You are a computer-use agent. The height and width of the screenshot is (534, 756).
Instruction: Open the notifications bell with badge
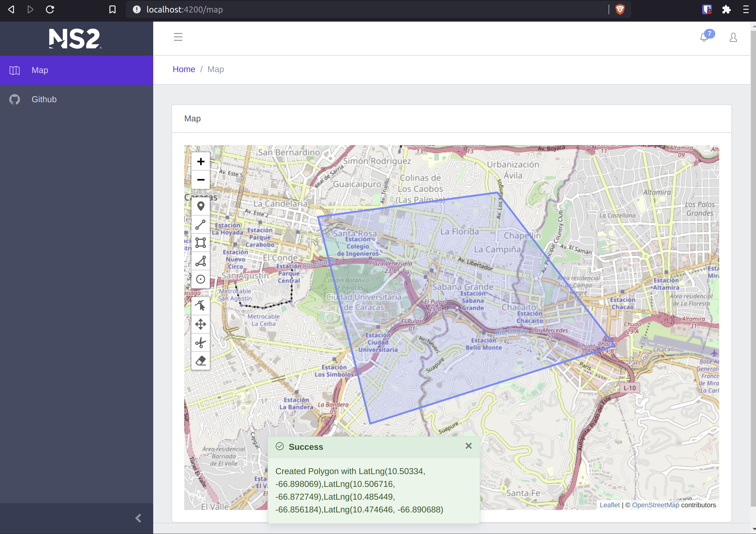click(x=704, y=37)
